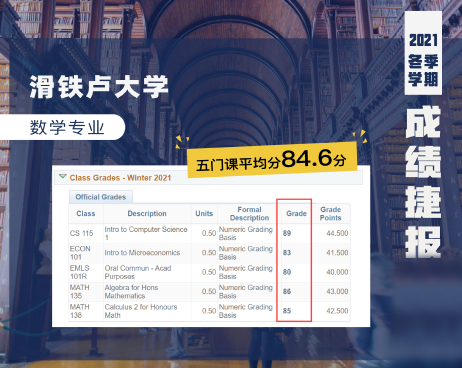Click Numeric Grading Basis in CS 115 row
462x368 pixels.
pos(246,233)
